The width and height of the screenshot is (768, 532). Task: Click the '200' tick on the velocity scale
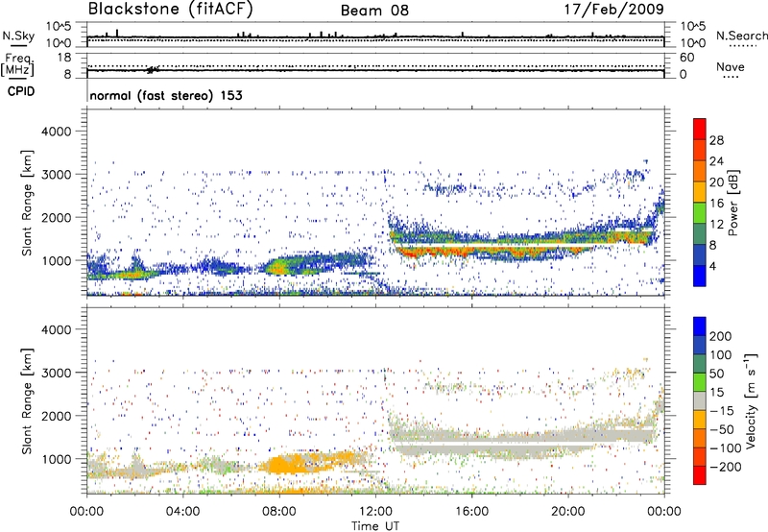(x=721, y=336)
